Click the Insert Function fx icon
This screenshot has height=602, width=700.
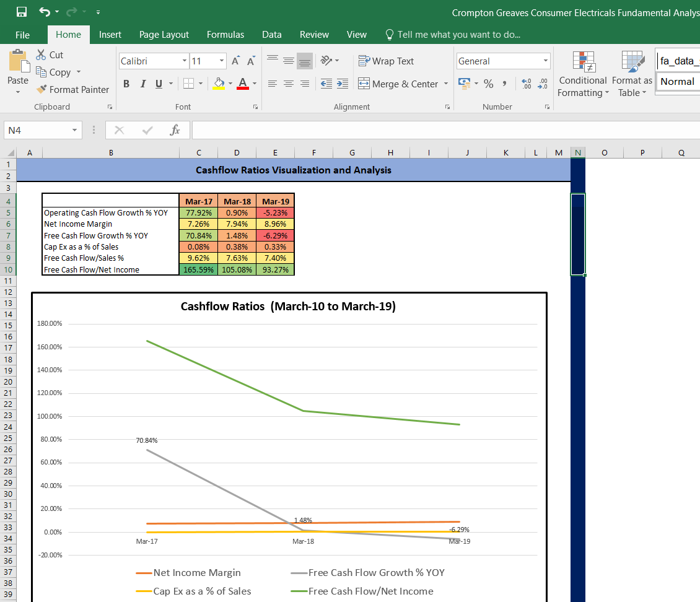click(175, 130)
